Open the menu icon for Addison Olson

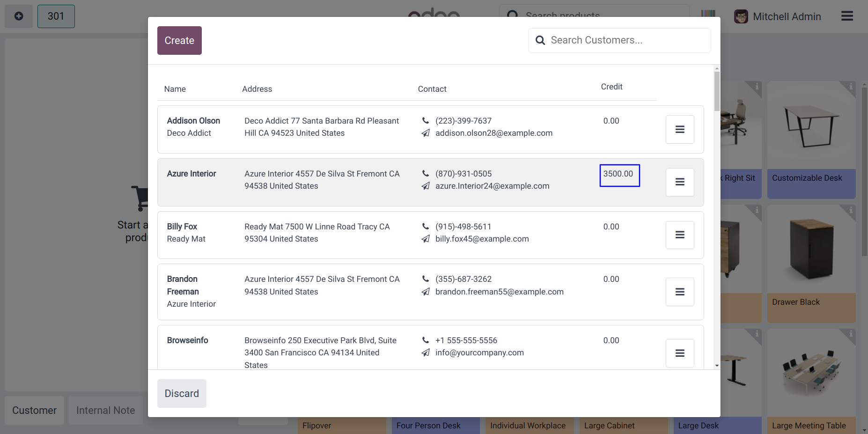tap(680, 129)
